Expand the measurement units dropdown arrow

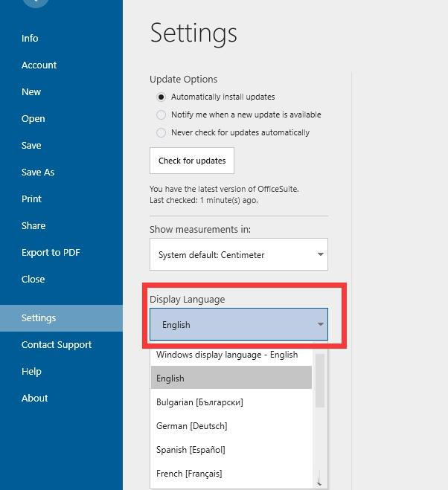tap(320, 254)
